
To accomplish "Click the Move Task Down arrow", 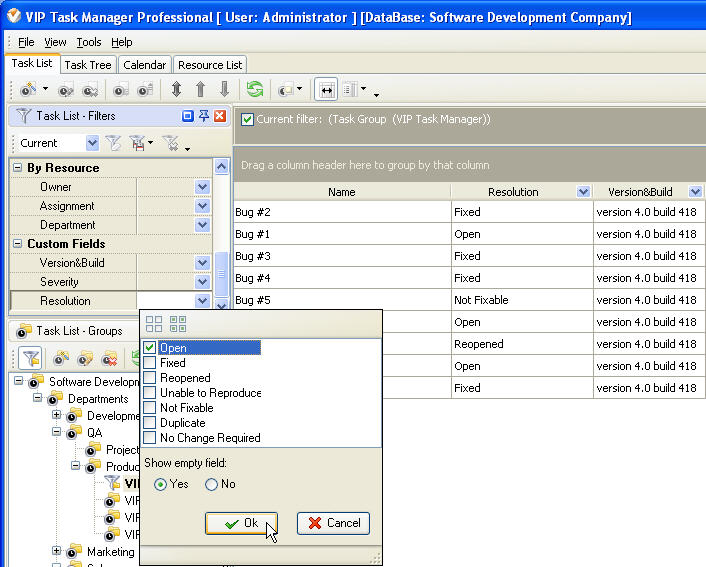I will (x=224, y=89).
